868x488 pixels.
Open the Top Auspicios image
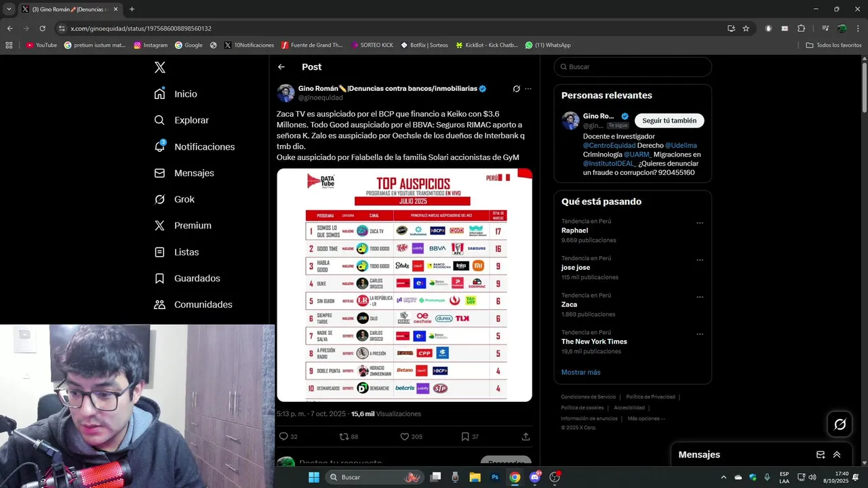[x=404, y=285]
